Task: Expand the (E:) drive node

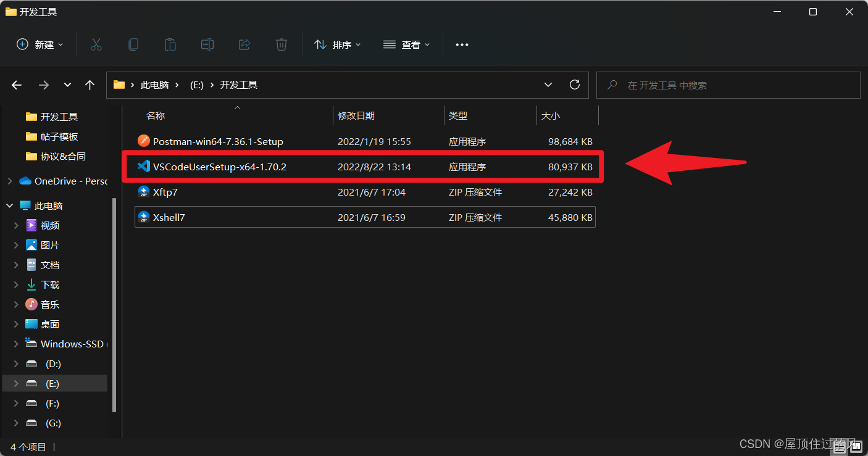Action: [16, 383]
